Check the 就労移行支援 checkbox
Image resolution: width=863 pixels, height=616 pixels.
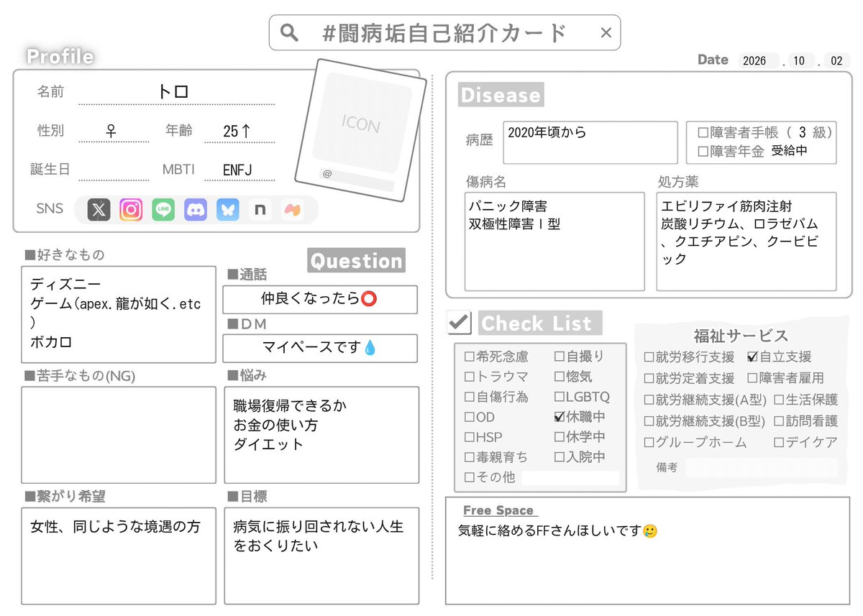coord(649,357)
